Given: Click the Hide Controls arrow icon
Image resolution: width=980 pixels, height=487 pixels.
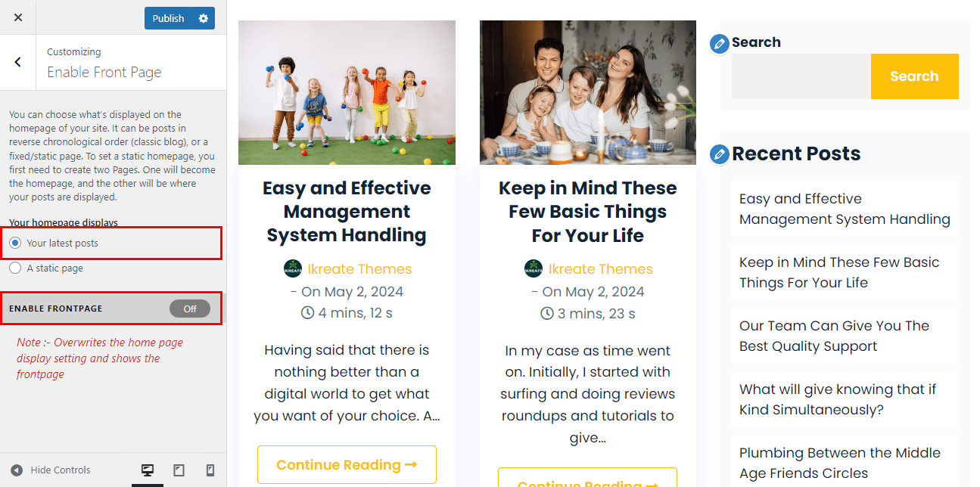Looking at the screenshot, I should 17,470.
